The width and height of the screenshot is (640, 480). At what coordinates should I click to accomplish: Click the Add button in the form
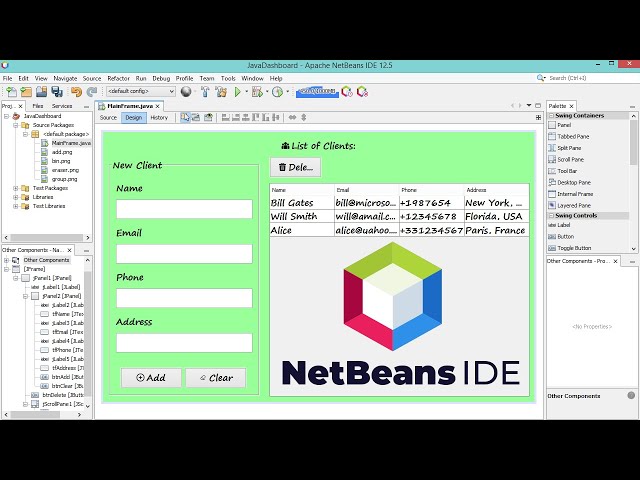coord(151,378)
